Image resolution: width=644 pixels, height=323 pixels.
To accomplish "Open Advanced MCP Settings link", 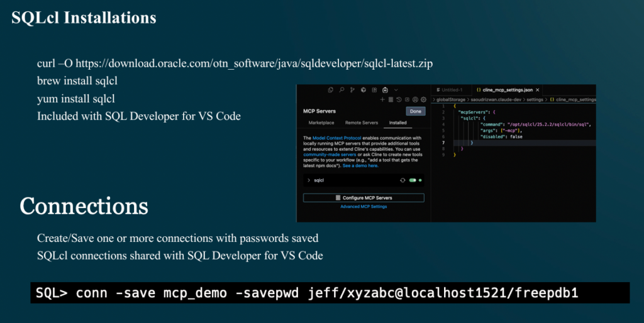I will (364, 207).
